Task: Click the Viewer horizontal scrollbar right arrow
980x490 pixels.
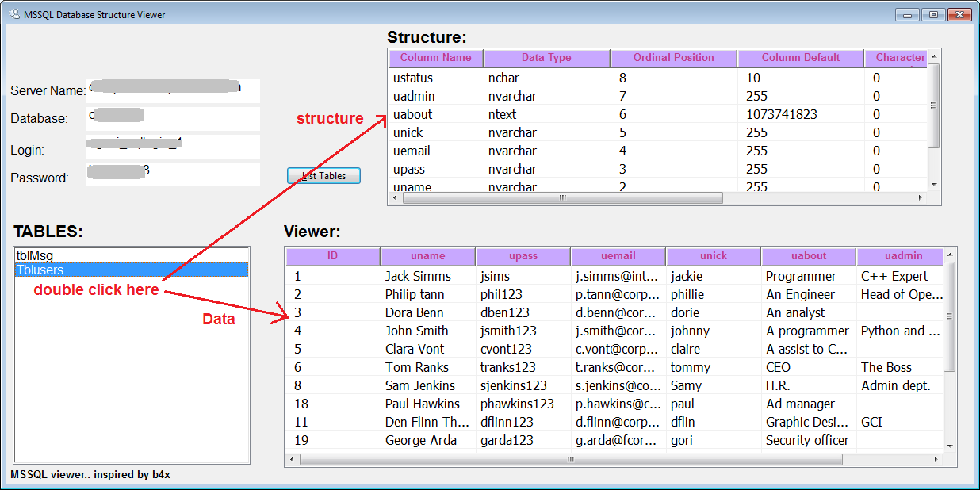Action: click(936, 459)
